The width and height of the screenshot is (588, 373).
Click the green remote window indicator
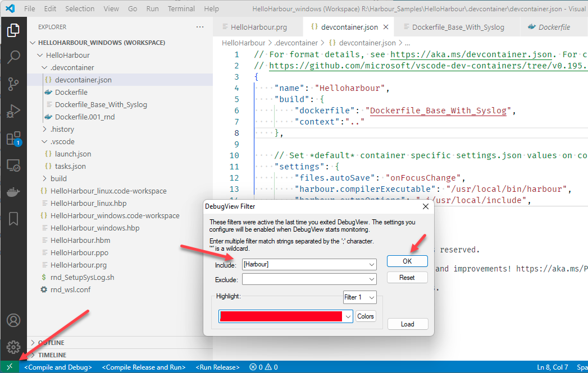(9, 367)
